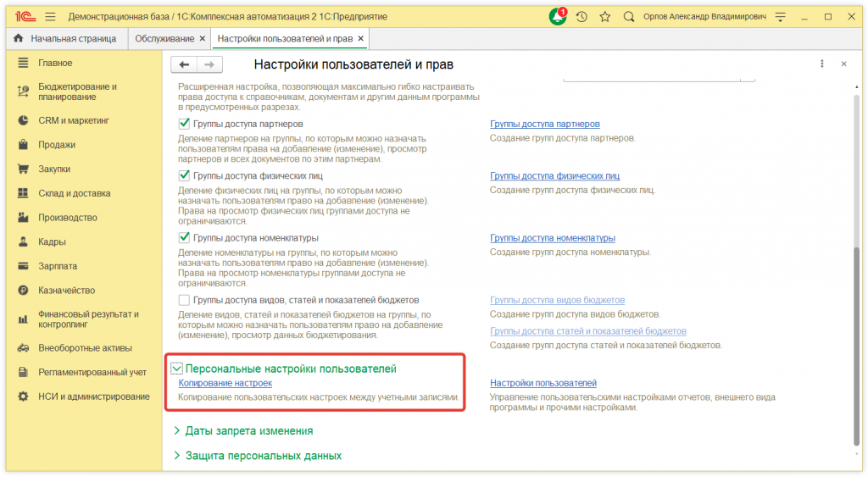Enable Группы доступа видов, статей бюджетов checkbox
868x477 pixels.
point(184,300)
